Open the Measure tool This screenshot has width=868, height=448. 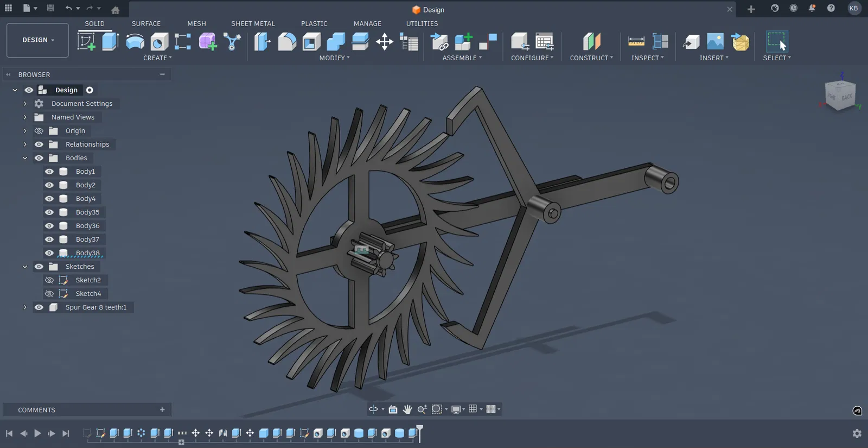(636, 42)
